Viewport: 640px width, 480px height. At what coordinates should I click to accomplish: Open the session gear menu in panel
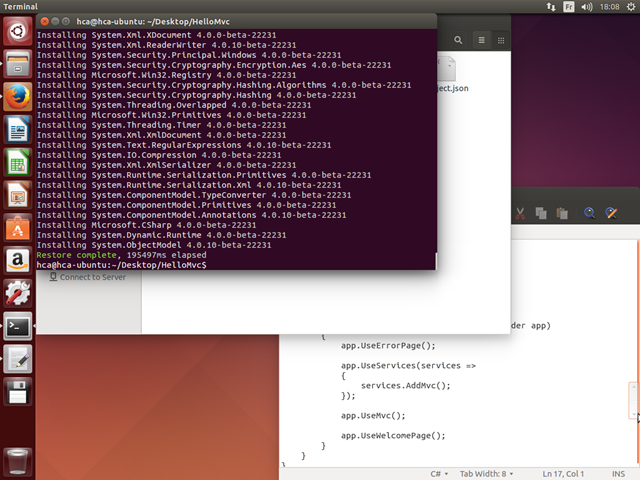click(x=631, y=7)
